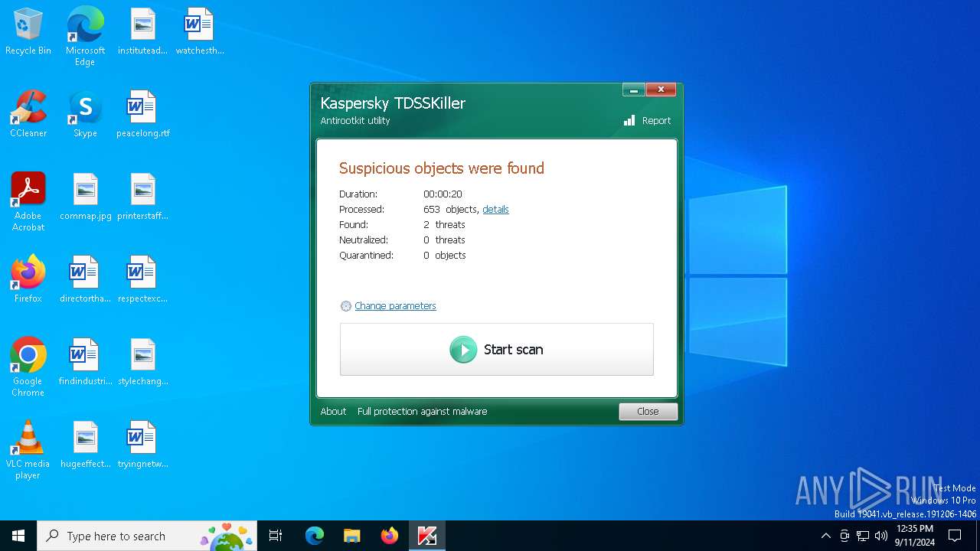Click the 'Suspicious objects were found' heading

pos(442,168)
